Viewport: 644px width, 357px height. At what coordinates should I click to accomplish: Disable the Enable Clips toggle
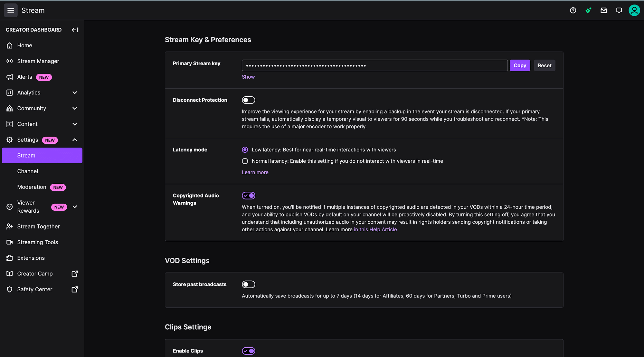coord(249,351)
